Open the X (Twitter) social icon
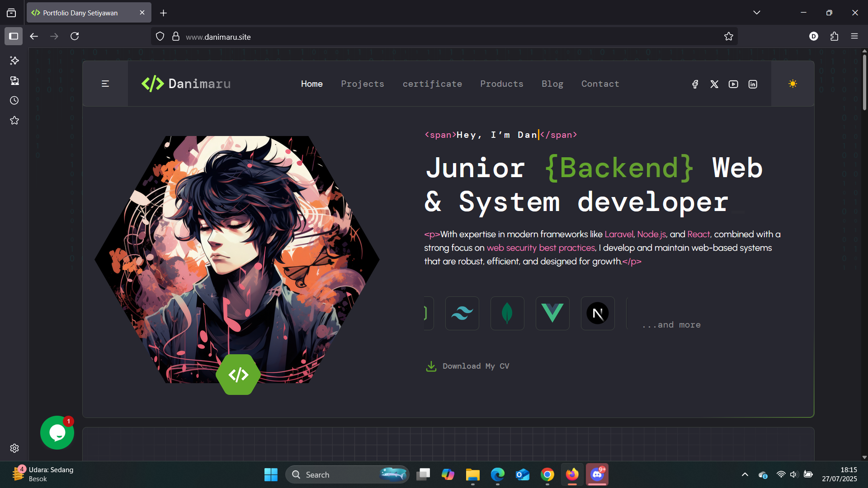The height and width of the screenshot is (488, 868). coord(714,84)
